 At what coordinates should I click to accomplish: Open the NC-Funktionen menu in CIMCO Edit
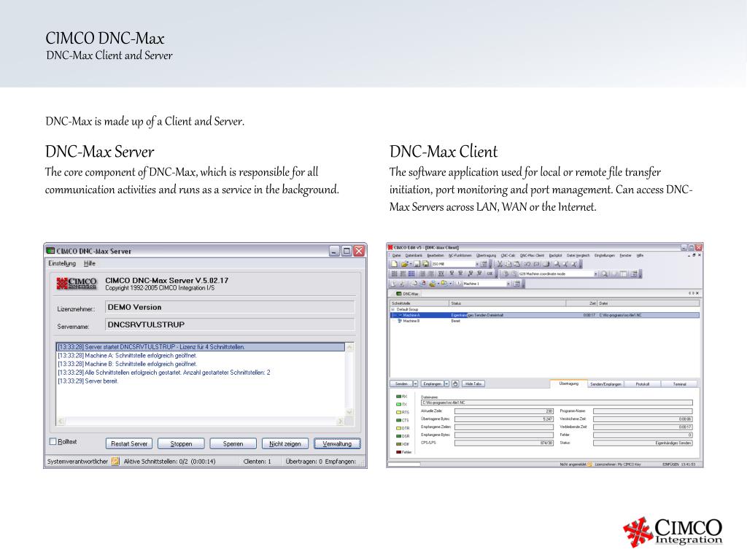click(460, 255)
